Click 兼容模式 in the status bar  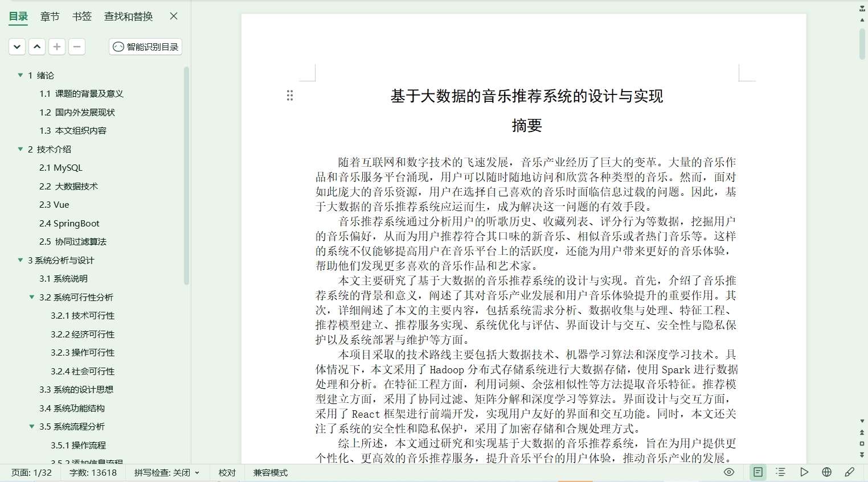pyautogui.click(x=271, y=473)
